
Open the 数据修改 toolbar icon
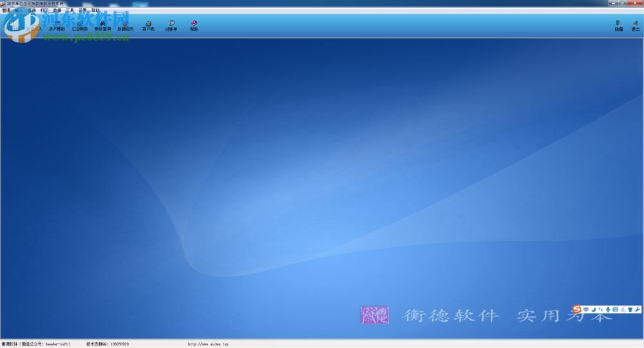click(126, 26)
